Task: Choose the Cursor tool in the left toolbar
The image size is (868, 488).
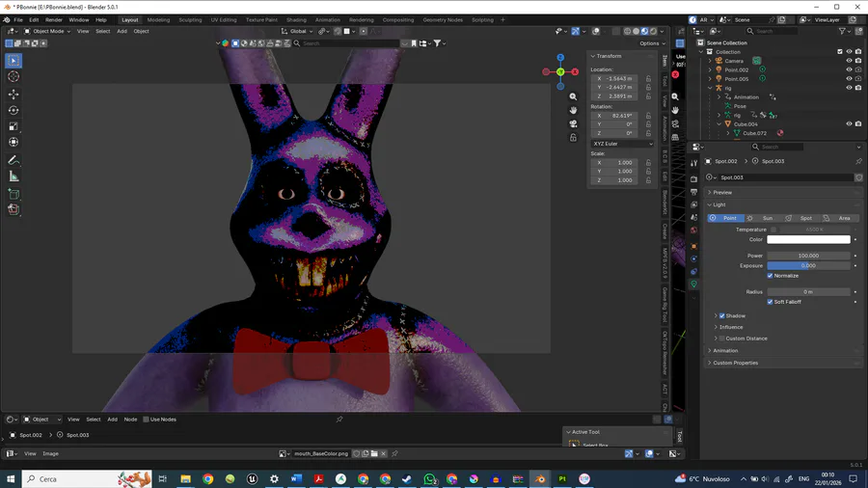Action: click(14, 76)
